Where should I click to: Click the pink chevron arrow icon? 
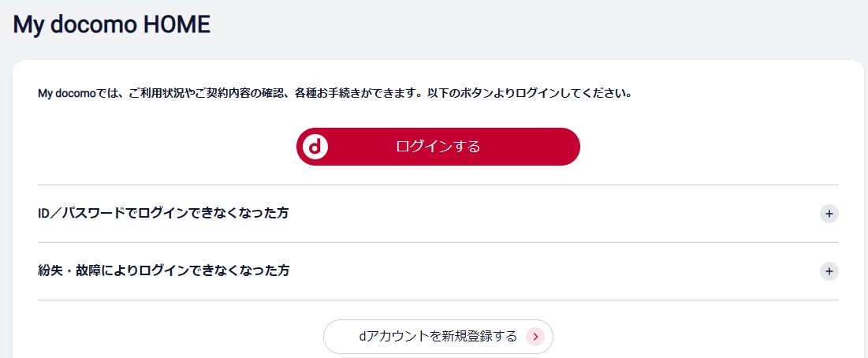535,337
